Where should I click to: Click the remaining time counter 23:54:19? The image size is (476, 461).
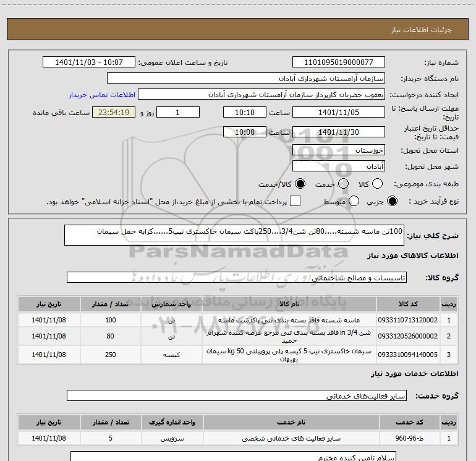[x=114, y=113]
